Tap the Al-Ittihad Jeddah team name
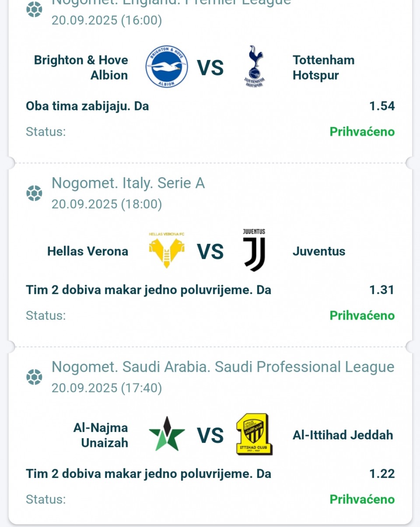This screenshot has height=527, width=420. point(343,435)
